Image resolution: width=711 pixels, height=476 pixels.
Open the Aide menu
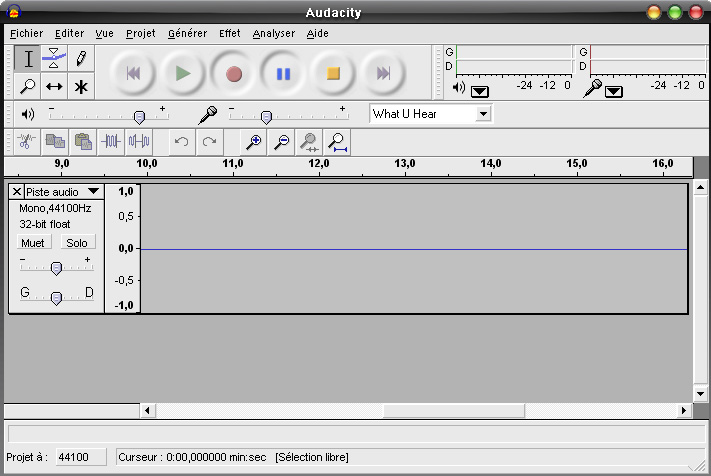317,34
